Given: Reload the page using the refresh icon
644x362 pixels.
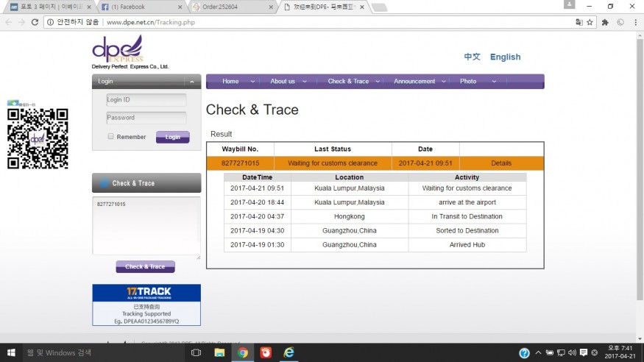Looking at the screenshot, I should point(35,22).
